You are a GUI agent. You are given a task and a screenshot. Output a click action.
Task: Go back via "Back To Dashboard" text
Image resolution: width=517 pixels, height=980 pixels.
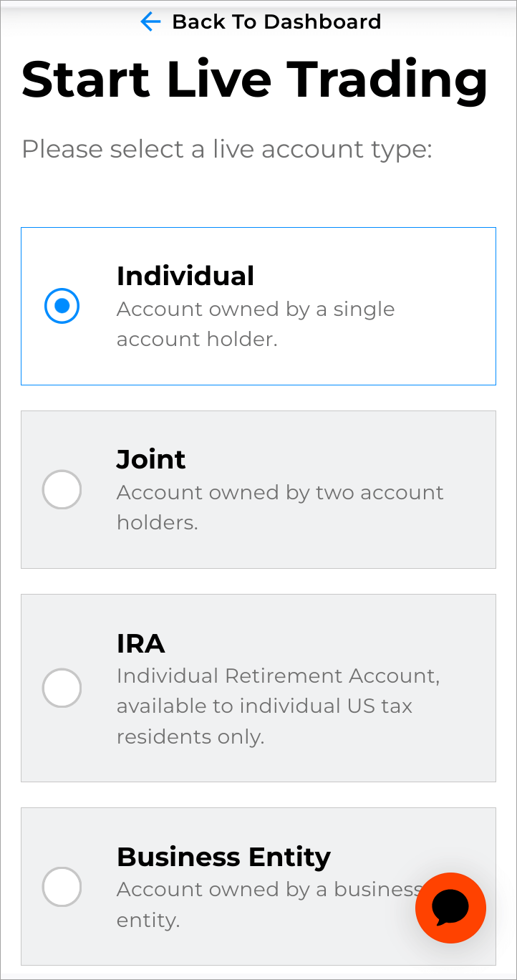point(276,22)
